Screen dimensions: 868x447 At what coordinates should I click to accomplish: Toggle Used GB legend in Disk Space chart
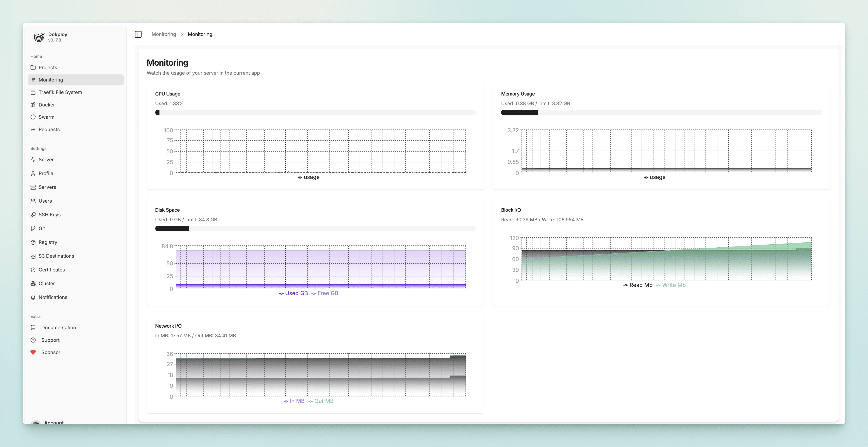point(293,293)
